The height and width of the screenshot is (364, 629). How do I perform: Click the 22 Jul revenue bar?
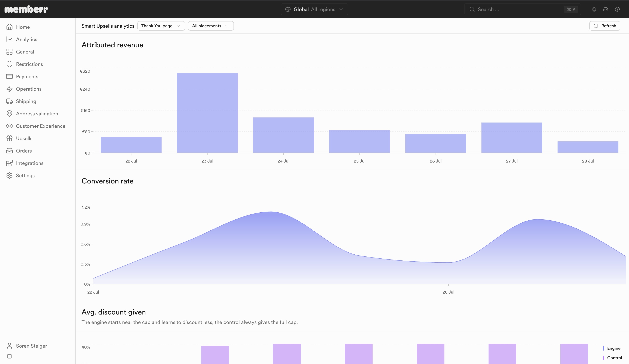coord(131,145)
